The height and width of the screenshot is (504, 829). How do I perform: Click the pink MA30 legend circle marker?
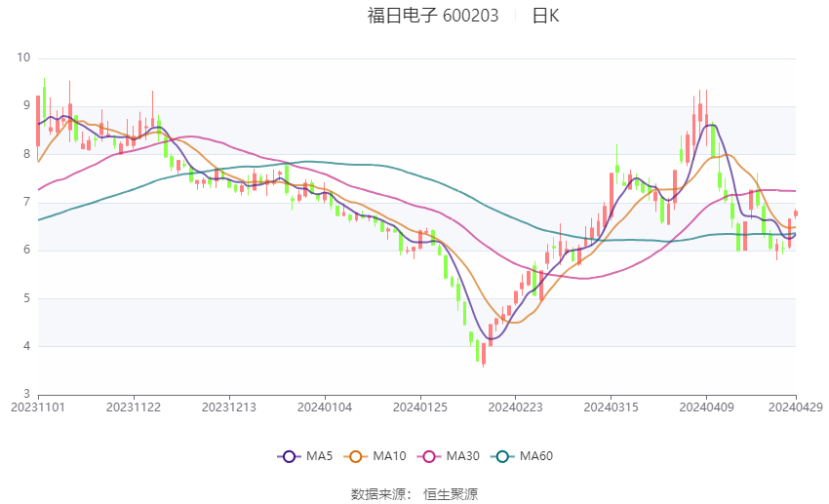coord(429,456)
